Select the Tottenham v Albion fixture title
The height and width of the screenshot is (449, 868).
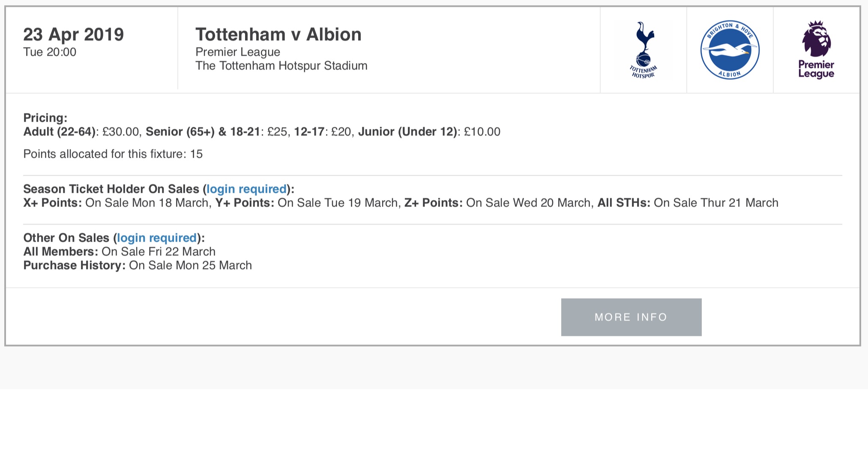[278, 34]
